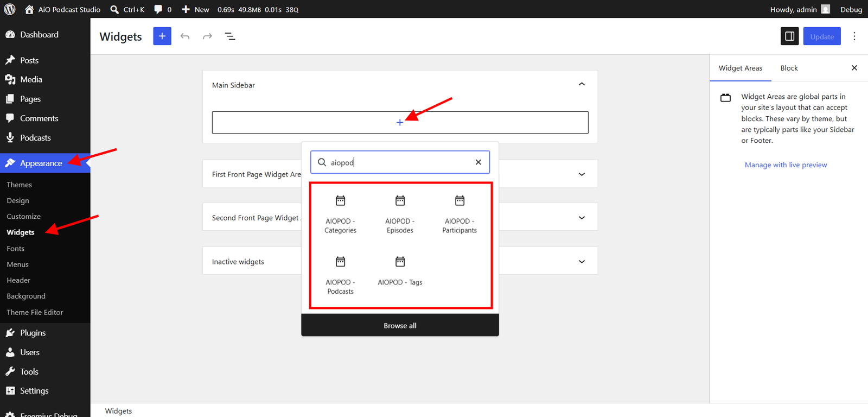Close the settings sidebar
Image resolution: width=868 pixels, height=417 pixels.
coord(854,68)
